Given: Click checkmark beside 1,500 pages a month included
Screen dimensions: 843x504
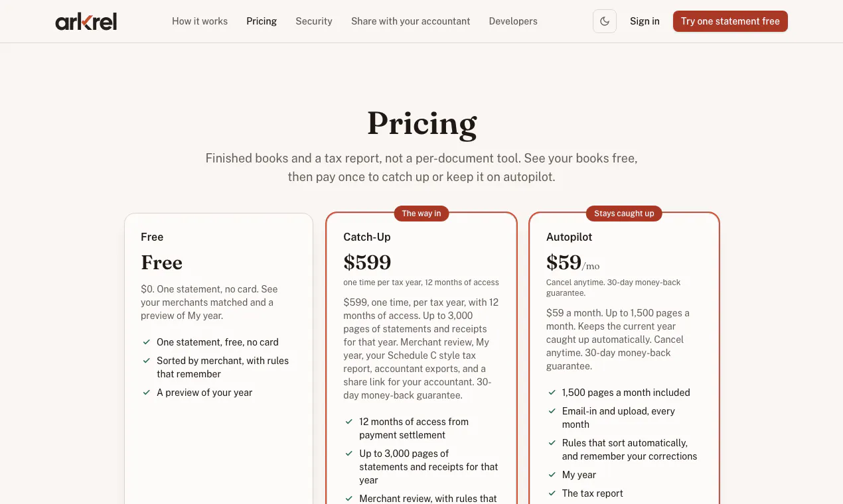Looking at the screenshot, I should [552, 393].
